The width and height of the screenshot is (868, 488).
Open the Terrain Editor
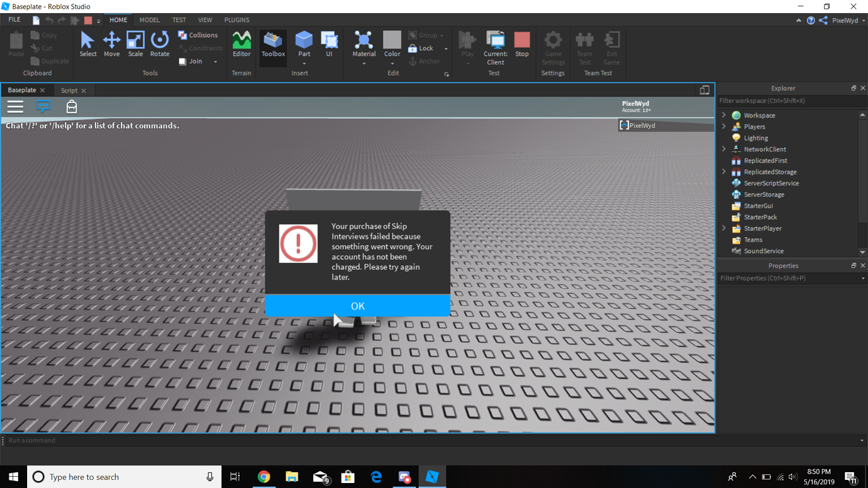(x=242, y=44)
